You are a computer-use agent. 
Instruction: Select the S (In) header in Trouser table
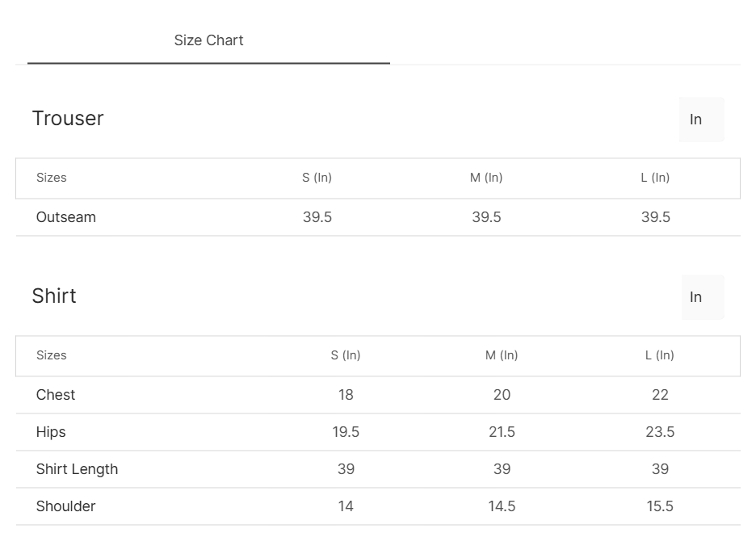tap(317, 178)
